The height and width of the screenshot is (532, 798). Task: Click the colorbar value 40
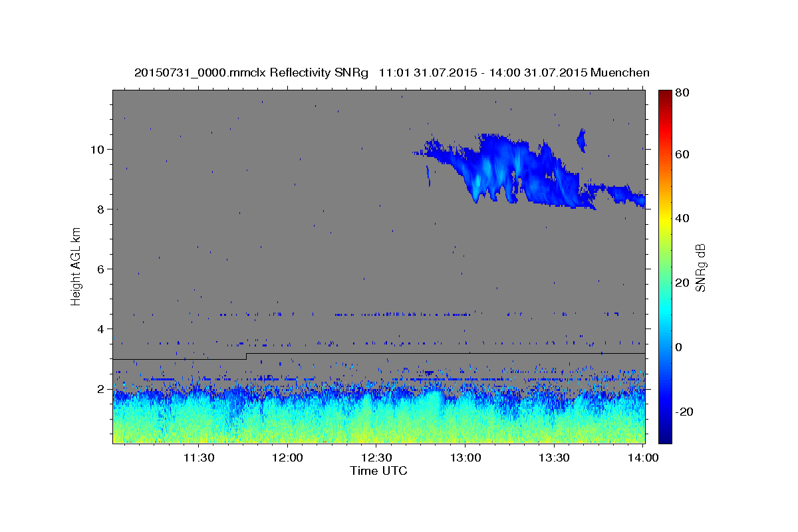tap(682, 218)
